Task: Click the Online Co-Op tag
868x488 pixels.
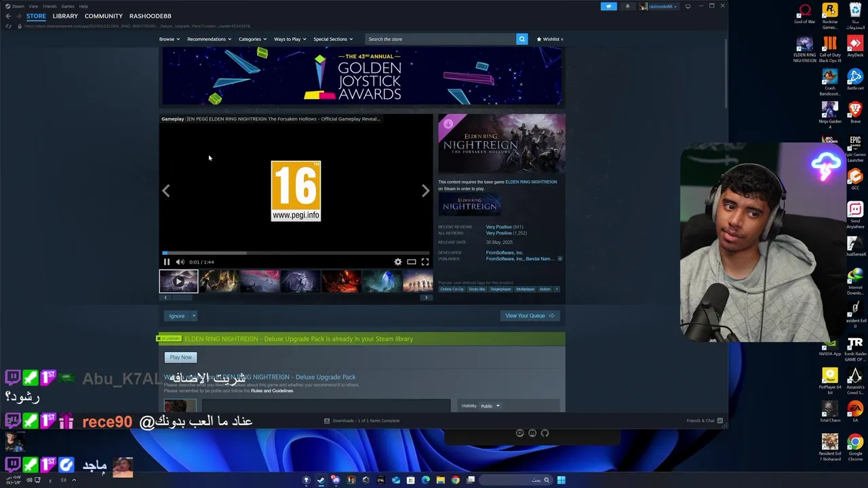Action: tap(452, 289)
